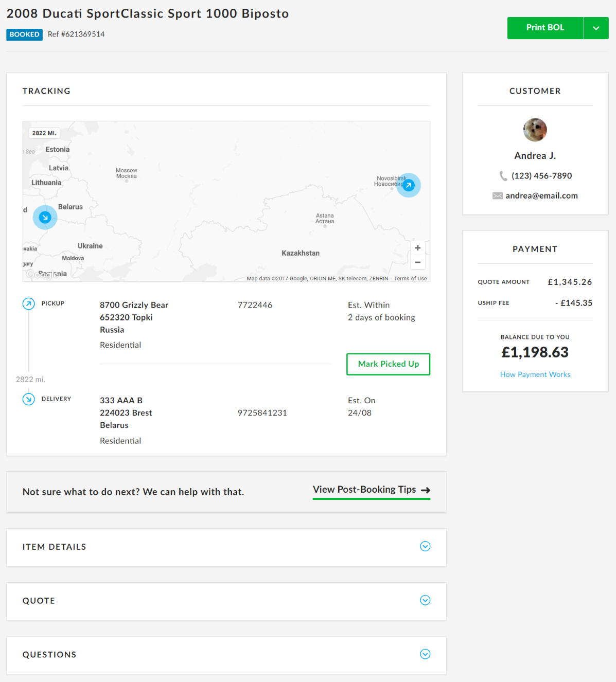Expand the Questions section
The image size is (616, 682).
(425, 654)
